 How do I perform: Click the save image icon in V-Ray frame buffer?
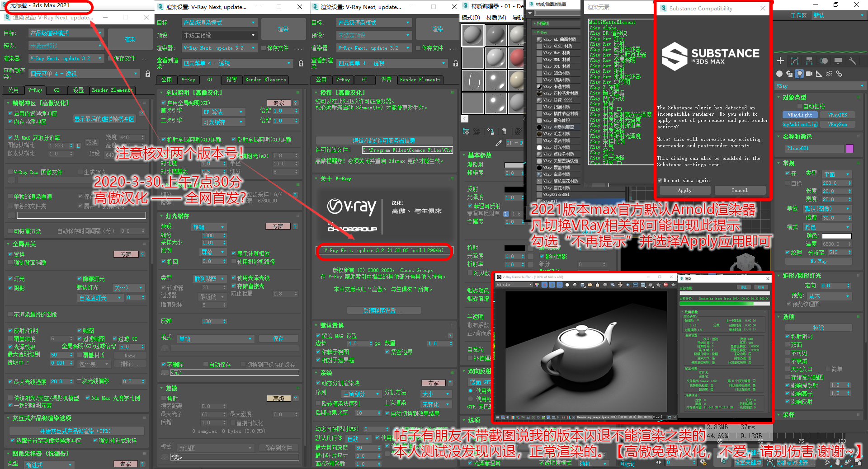582,286
